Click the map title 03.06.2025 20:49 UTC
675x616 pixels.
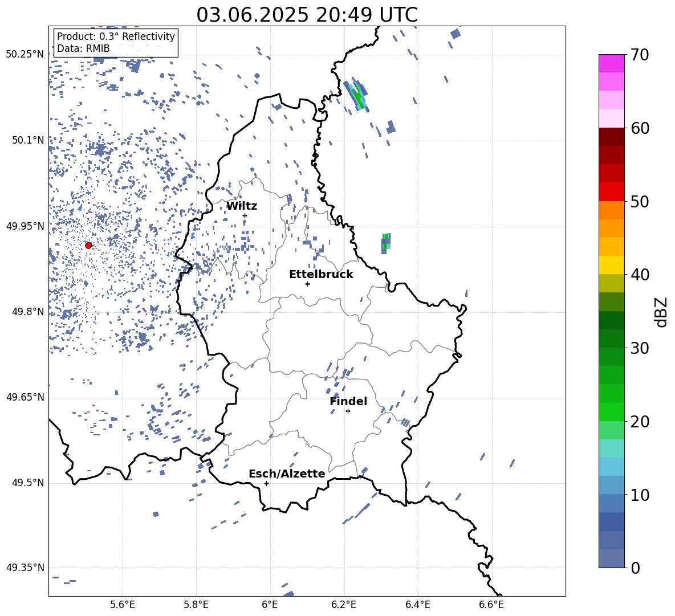307,15
